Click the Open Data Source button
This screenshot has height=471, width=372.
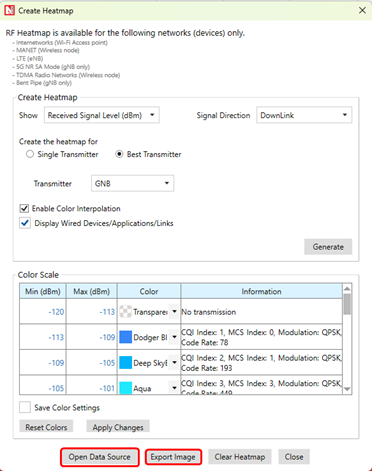tap(99, 457)
